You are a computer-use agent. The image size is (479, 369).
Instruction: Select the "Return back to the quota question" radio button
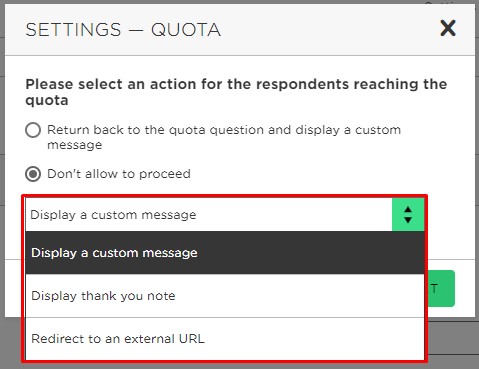33,130
